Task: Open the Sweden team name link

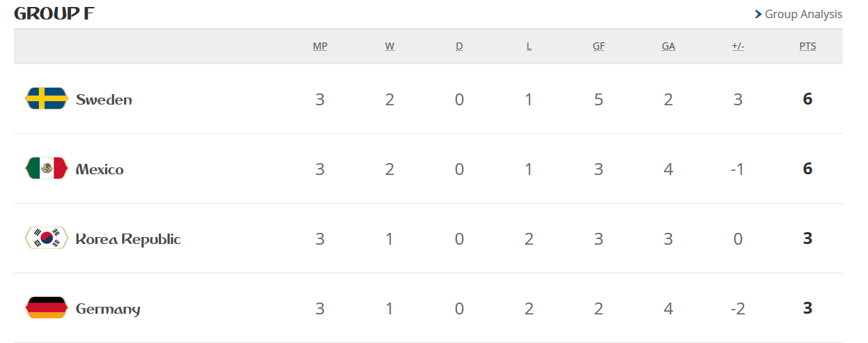Action: (x=104, y=100)
